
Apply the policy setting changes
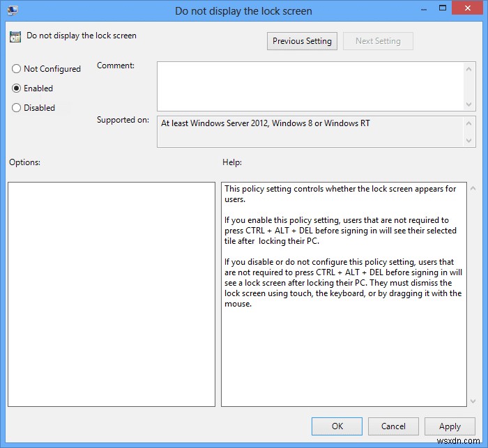[x=450, y=426]
